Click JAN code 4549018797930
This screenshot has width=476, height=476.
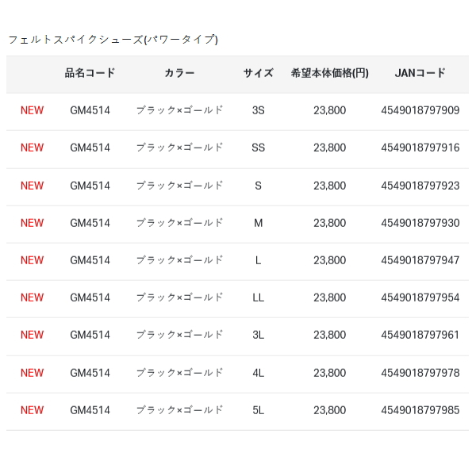pyautogui.click(x=420, y=223)
